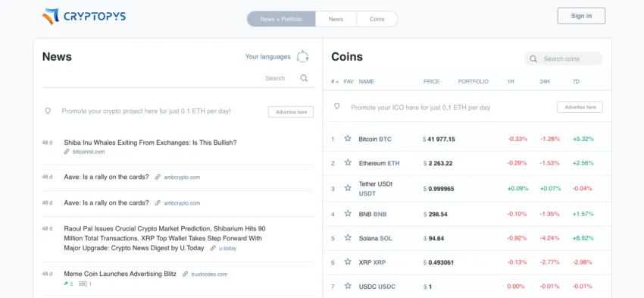Sort coins by the NAME column
This screenshot has width=644, height=298.
click(367, 81)
